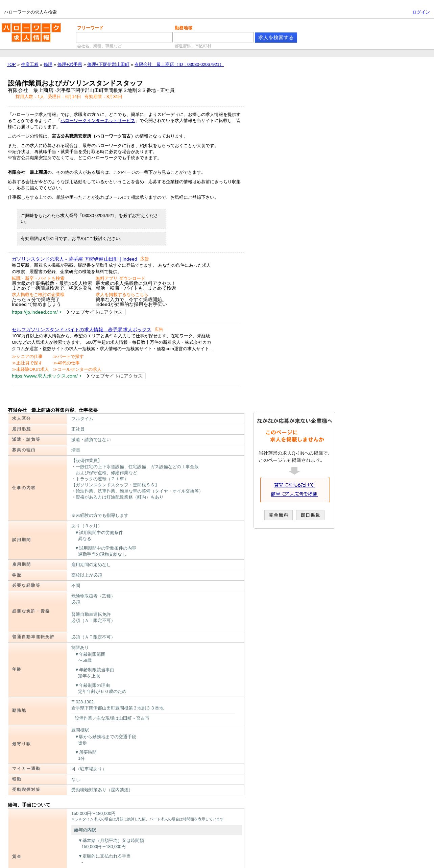This screenshot has height=868, width=434.
Task: Click 転職・新卒・バイトも検索 ad sublink
Action: (x=38, y=279)
